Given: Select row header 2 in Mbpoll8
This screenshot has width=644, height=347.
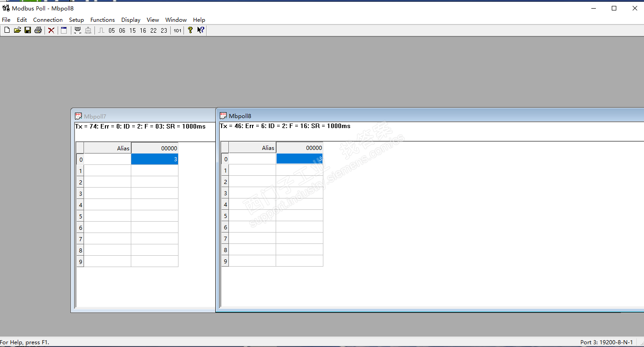Looking at the screenshot, I should [225, 182].
